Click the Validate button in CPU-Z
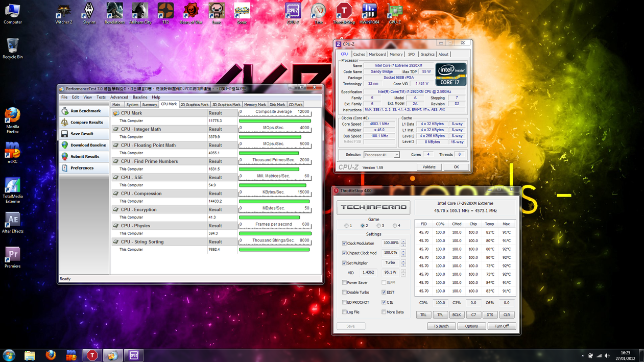The image size is (644, 362). point(429,167)
